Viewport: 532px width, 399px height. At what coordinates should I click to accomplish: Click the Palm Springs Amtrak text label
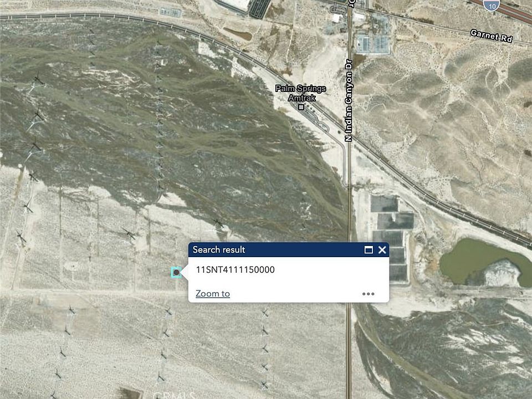pos(300,93)
